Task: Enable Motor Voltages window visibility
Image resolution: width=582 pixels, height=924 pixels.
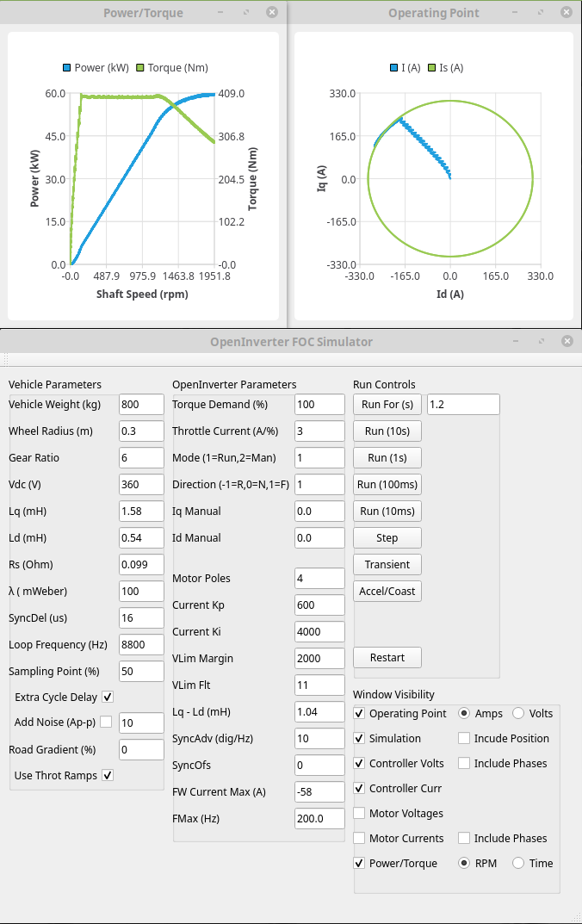Action: [x=359, y=813]
